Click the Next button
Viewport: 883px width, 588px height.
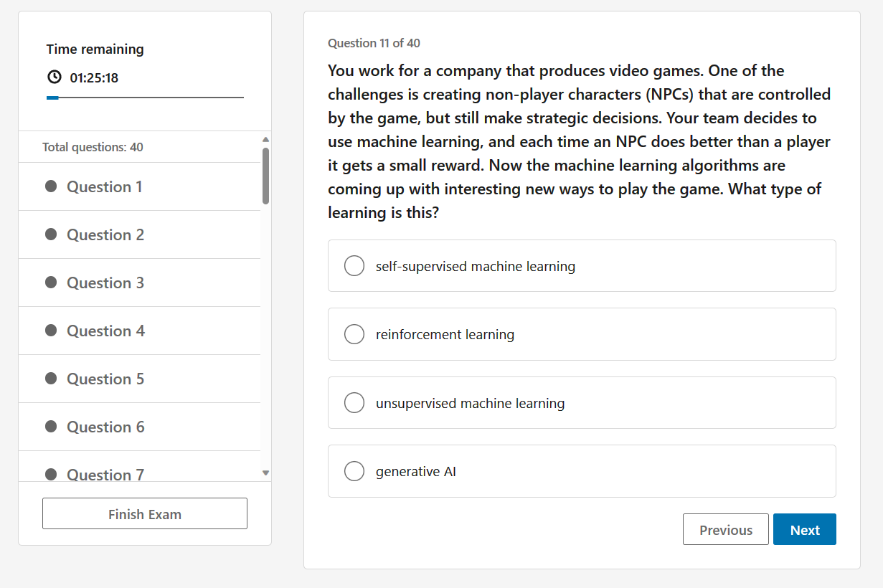pos(805,530)
